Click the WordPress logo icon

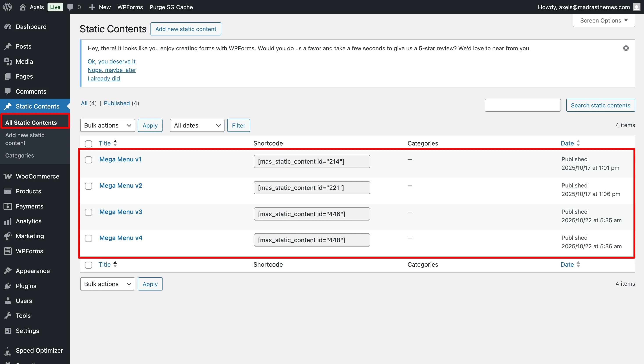[7, 7]
